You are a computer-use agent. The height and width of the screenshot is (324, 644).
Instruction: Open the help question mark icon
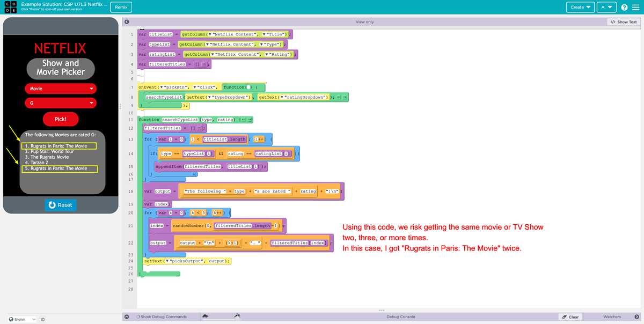[625, 7]
